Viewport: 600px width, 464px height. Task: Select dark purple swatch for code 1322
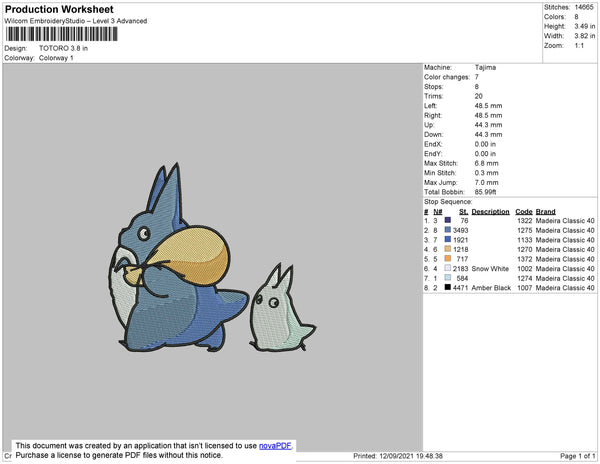(x=447, y=220)
